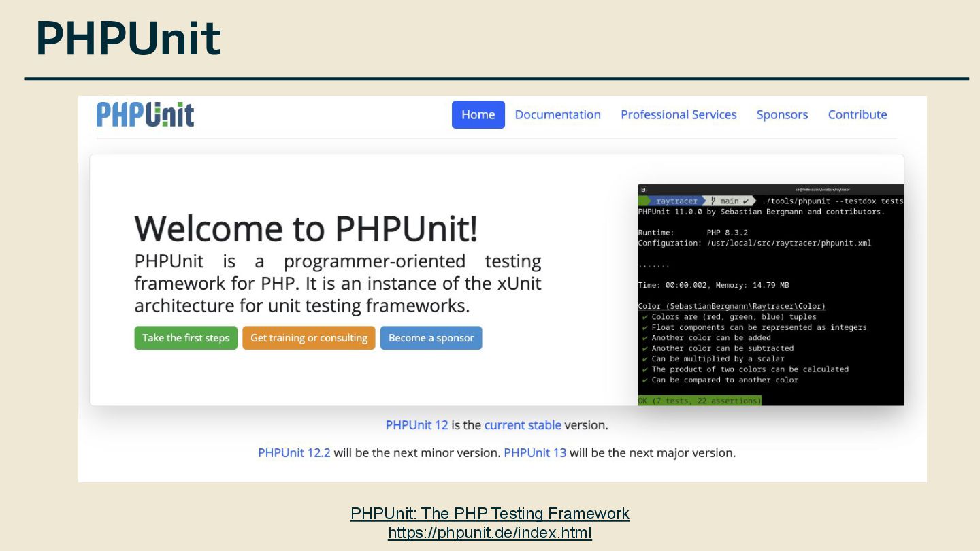Click the 'Runtime: PHP 8.3.2' terminal line
980x551 pixels.
pyautogui.click(x=693, y=233)
